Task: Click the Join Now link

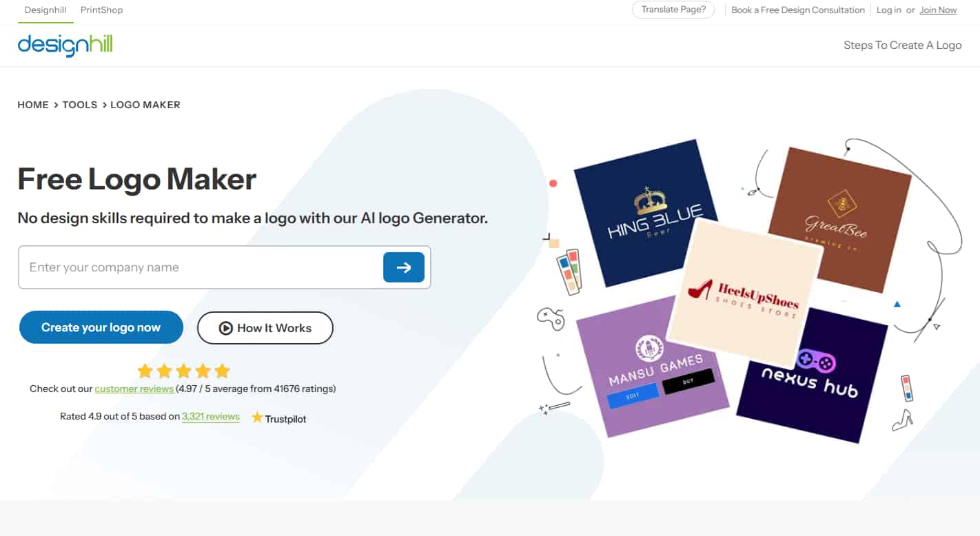Action: 938,10
